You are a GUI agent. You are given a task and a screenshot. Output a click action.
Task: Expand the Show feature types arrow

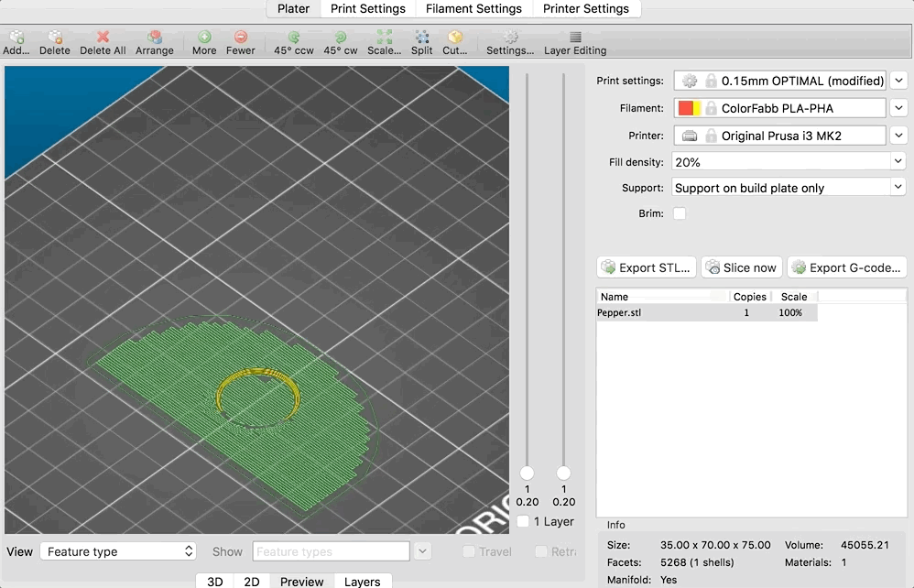[422, 551]
